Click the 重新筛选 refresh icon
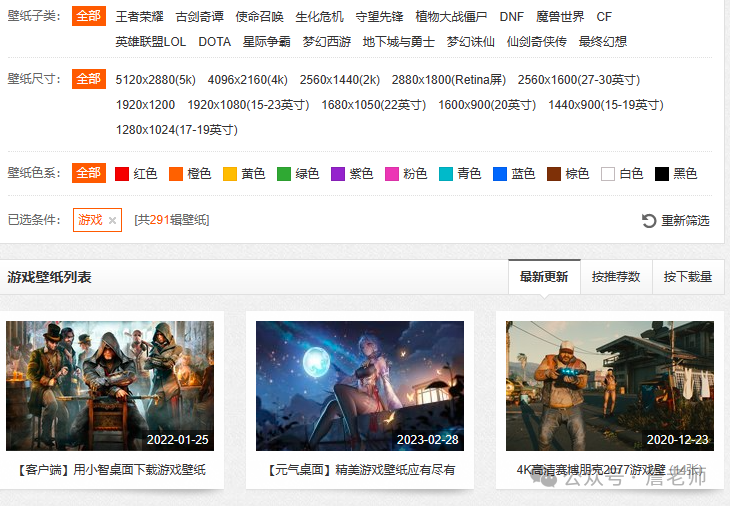Screen dimensions: 730x506 tap(649, 221)
